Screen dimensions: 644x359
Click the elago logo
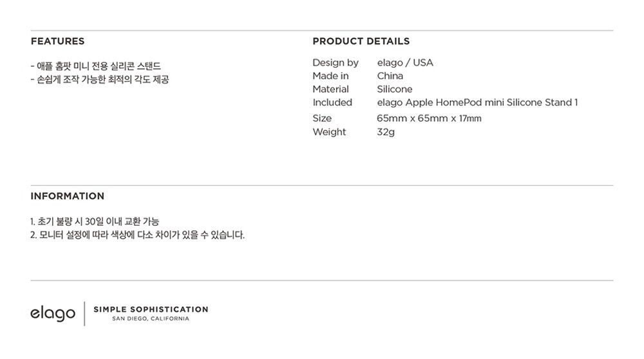pyautogui.click(x=53, y=313)
